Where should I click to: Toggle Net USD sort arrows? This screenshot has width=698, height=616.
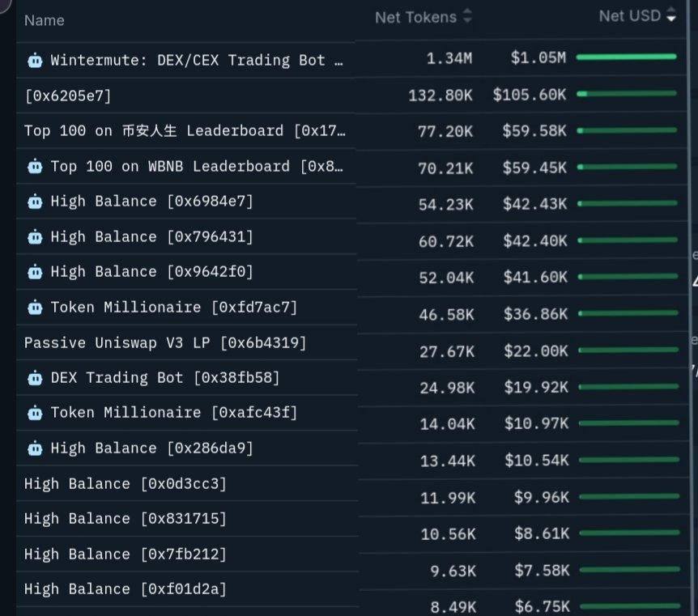671,15
